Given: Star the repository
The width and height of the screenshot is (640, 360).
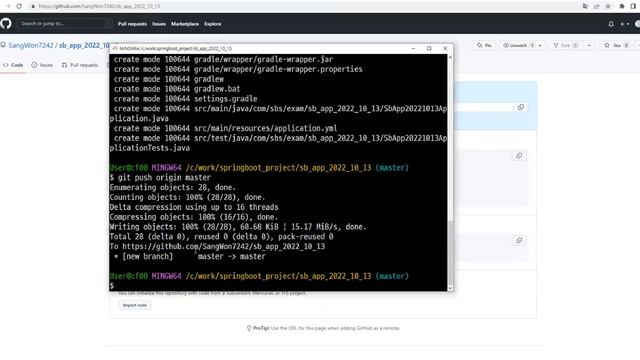Looking at the screenshot, I should tap(616, 45).
